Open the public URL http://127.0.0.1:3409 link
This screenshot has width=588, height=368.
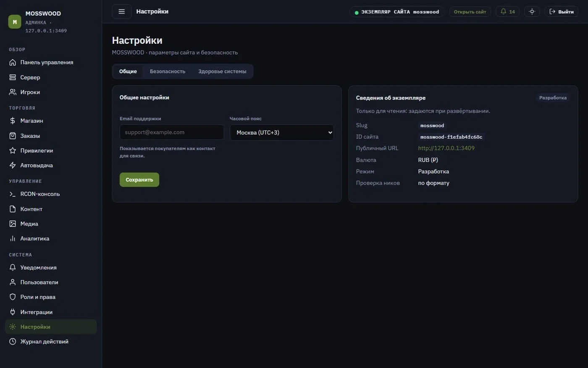pyautogui.click(x=446, y=148)
